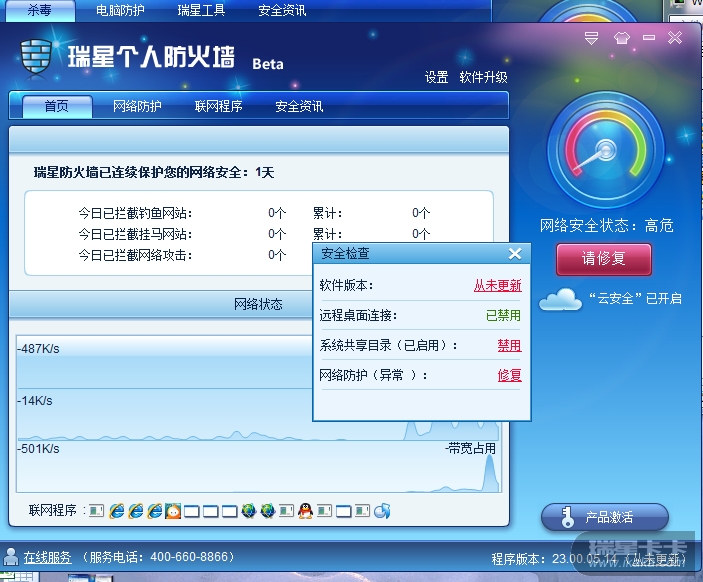Click 今日已拦截钓鱼网站 row label
Viewport: 703px width, 582px height.
[135, 213]
